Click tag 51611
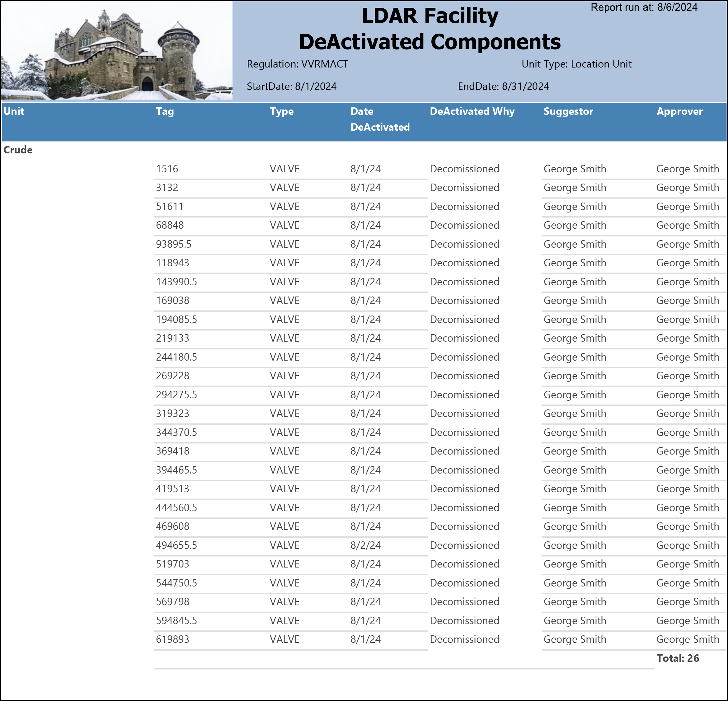 170,206
